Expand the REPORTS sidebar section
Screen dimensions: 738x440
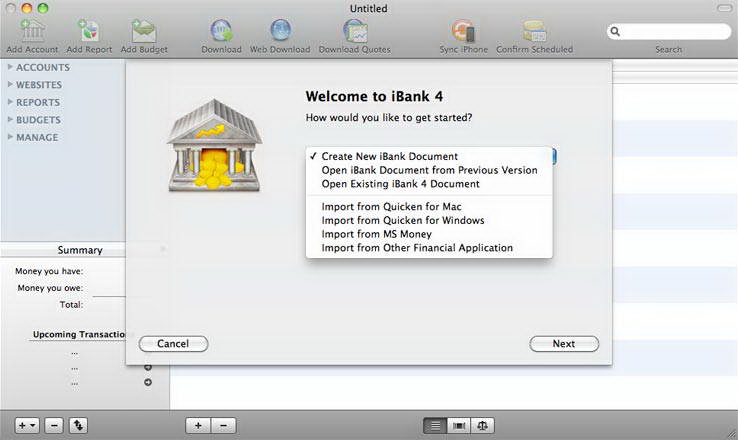click(10, 102)
